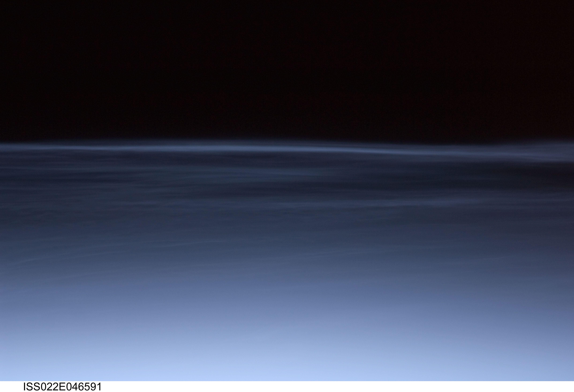The width and height of the screenshot is (574, 392).
Task: Click the ISS022E046591 image ID caption
Action: [x=62, y=387]
